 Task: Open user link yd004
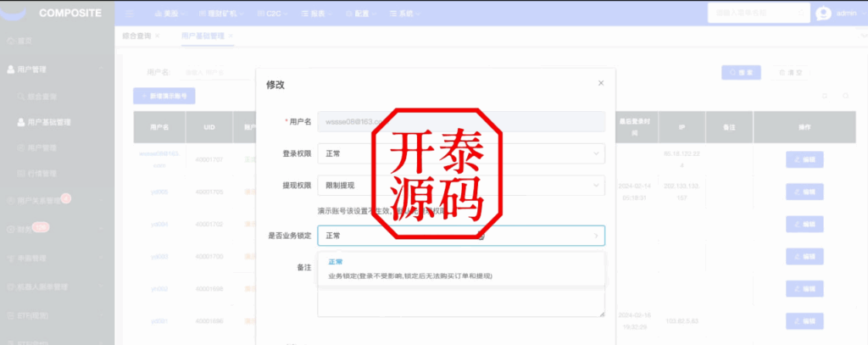159,225
